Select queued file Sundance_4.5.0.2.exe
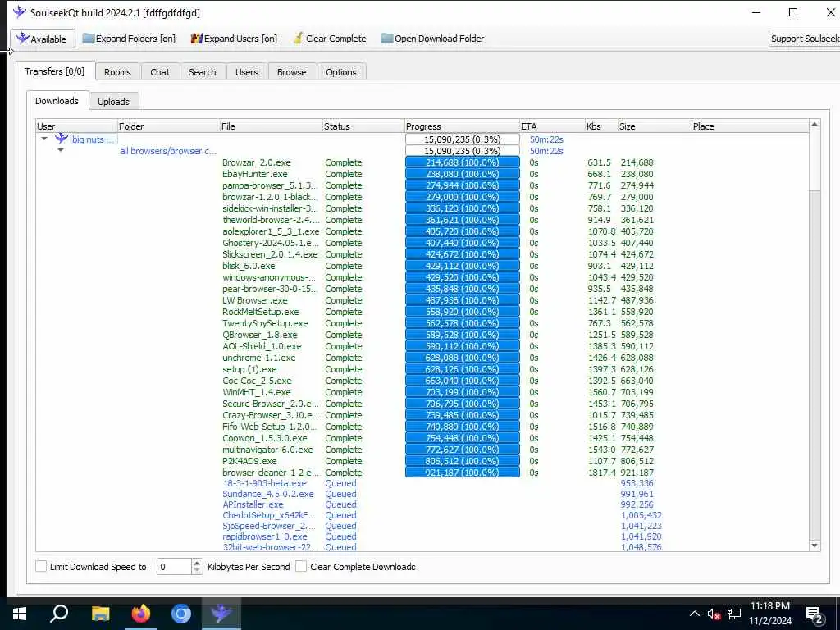The image size is (840, 630). click(x=268, y=494)
